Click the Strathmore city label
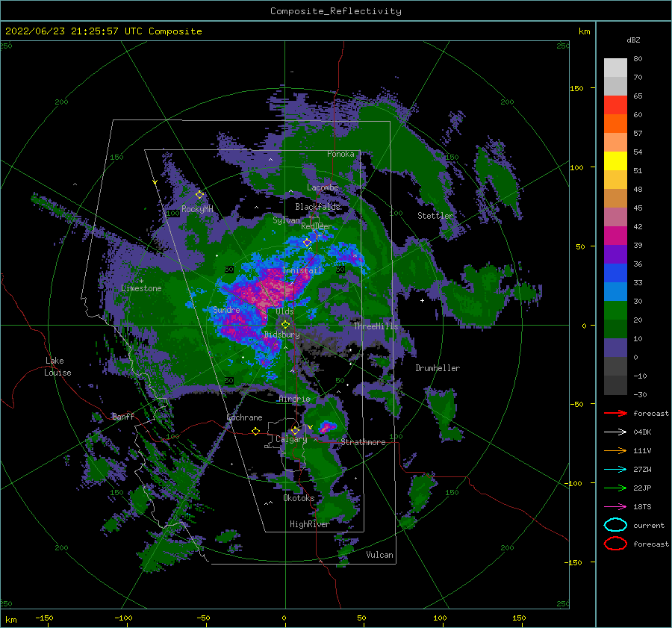Screen dimensions: 672x628 363,442
